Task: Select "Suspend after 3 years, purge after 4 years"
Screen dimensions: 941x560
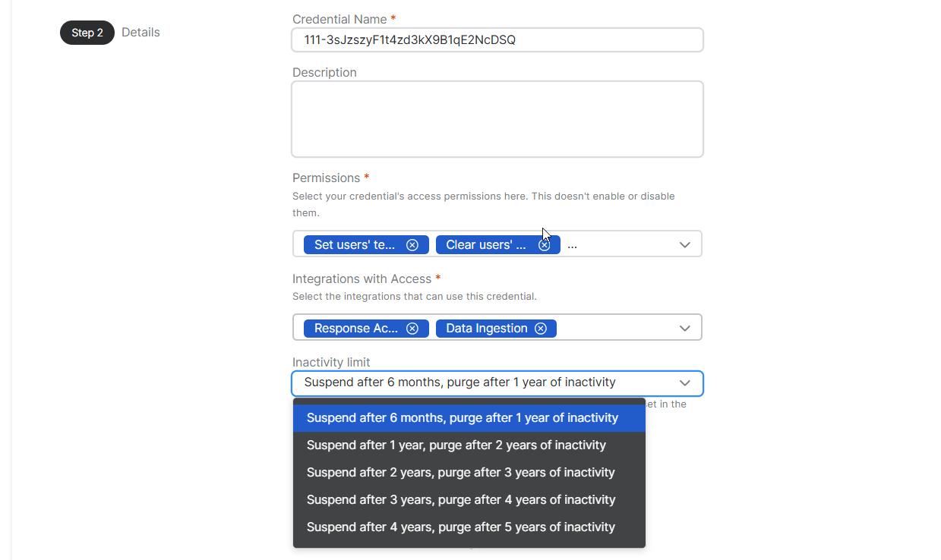Action: (x=460, y=500)
